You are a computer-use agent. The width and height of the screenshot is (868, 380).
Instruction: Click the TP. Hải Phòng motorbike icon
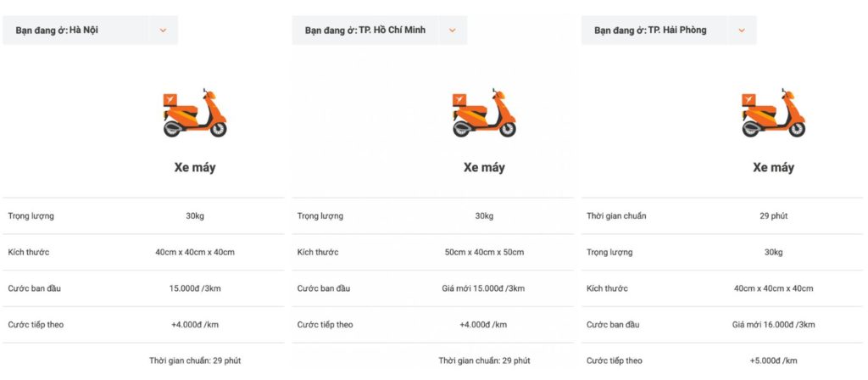point(773,112)
